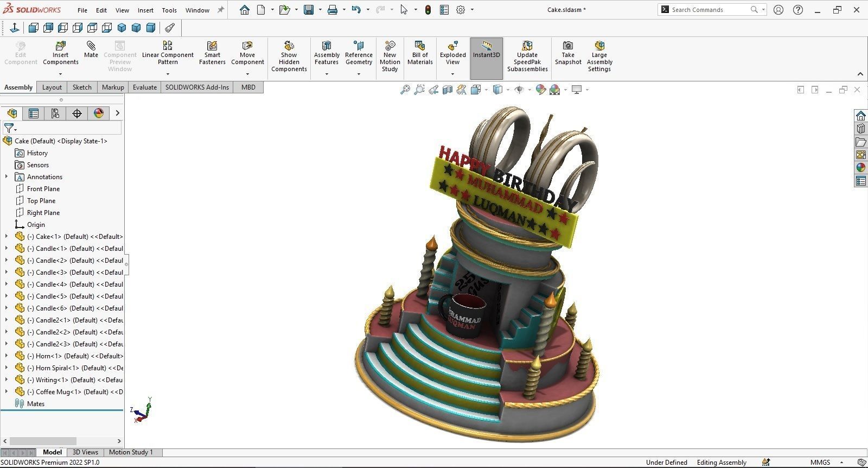Image resolution: width=868 pixels, height=468 pixels.
Task: Click the Save icon
Action: coord(309,10)
